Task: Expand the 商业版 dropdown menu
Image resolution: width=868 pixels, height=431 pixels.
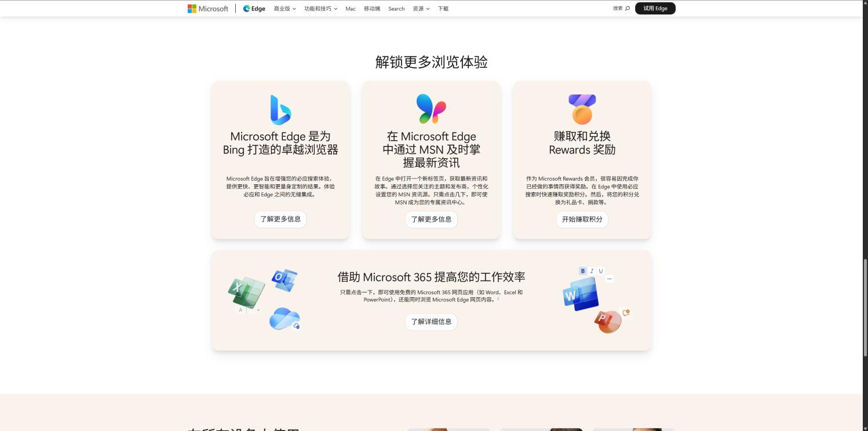Action: 285,9
